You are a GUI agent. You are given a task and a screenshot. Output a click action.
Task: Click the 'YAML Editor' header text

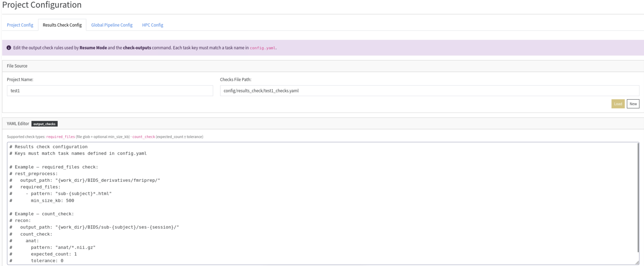click(x=18, y=124)
